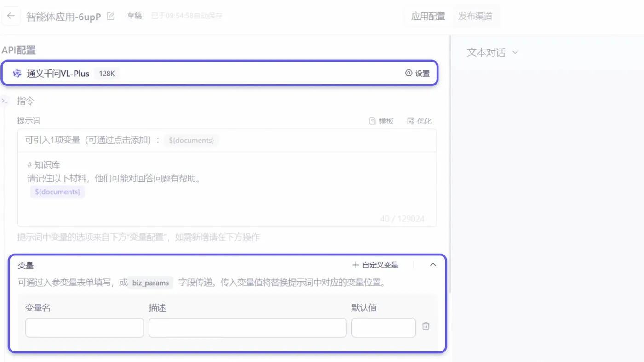Open model settings via 设置 gear
The image size is (644, 362).
point(417,73)
